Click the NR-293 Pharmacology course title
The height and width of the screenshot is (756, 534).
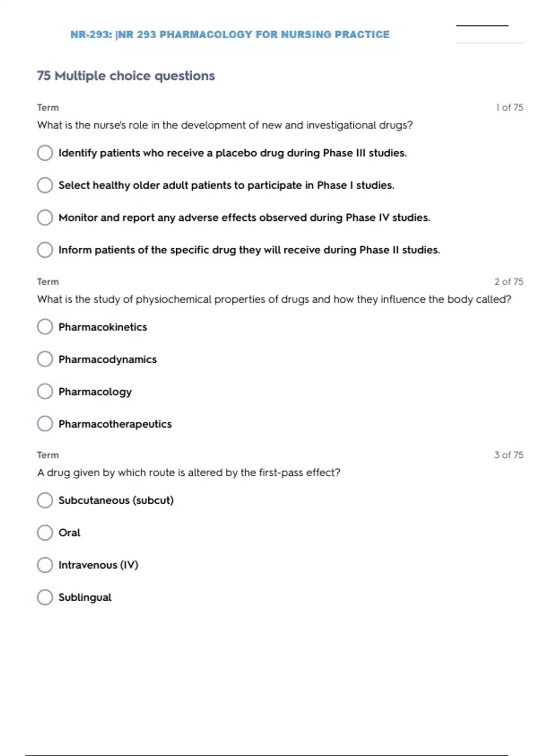[230, 35]
